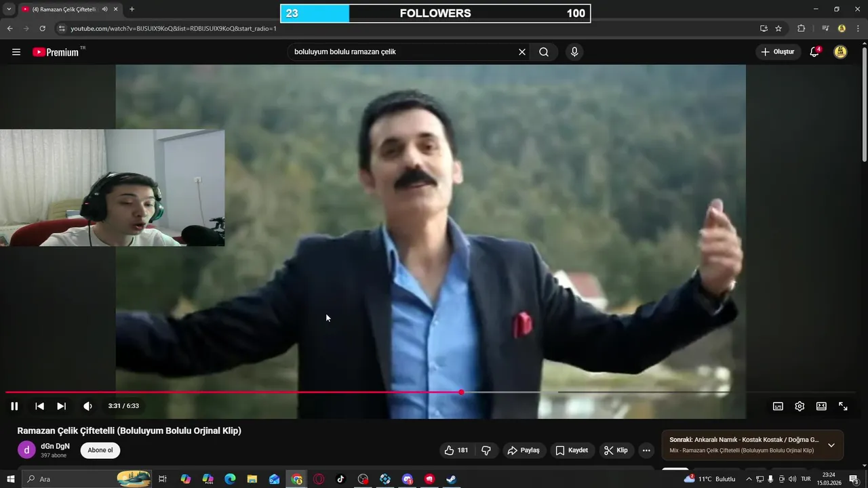Bookmark page with star icon

[778, 28]
